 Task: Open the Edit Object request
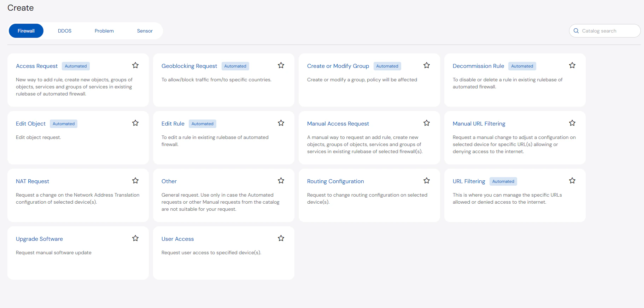click(31, 124)
